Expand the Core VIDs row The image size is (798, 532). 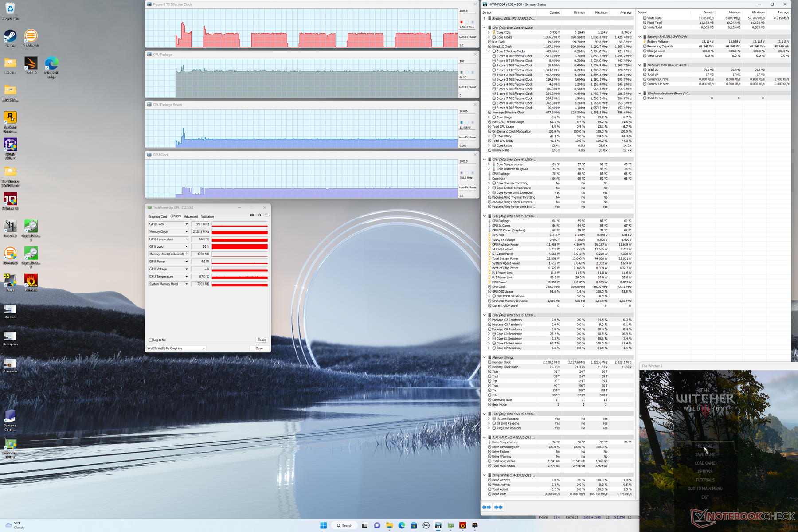(x=489, y=32)
